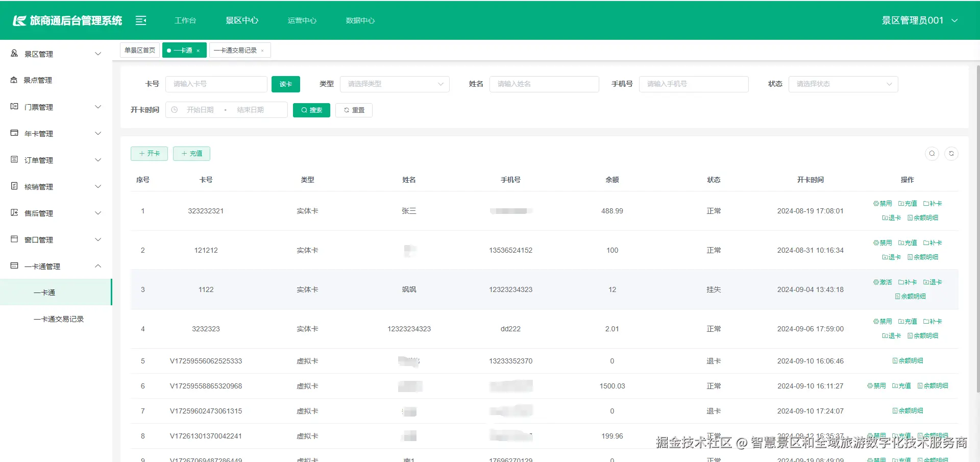Viewport: 980px width, 462px height.
Task: Click the 手机号 phone number input field
Action: click(x=693, y=84)
